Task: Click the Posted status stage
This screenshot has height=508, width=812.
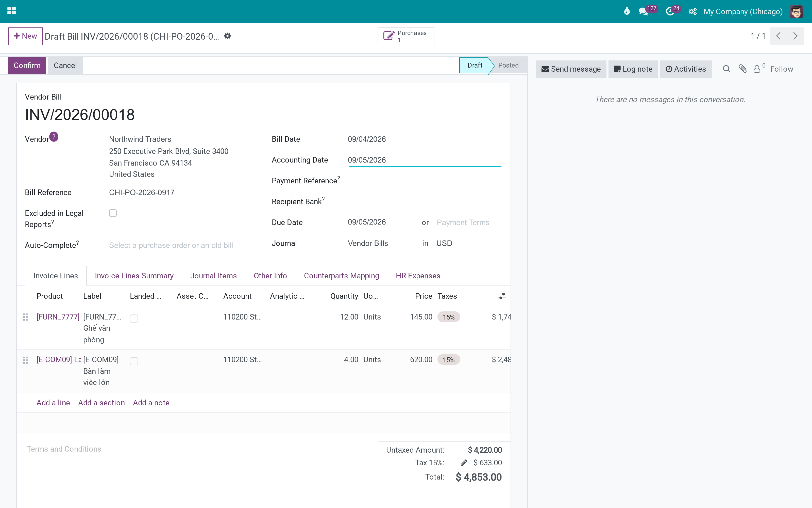Action: click(x=508, y=65)
